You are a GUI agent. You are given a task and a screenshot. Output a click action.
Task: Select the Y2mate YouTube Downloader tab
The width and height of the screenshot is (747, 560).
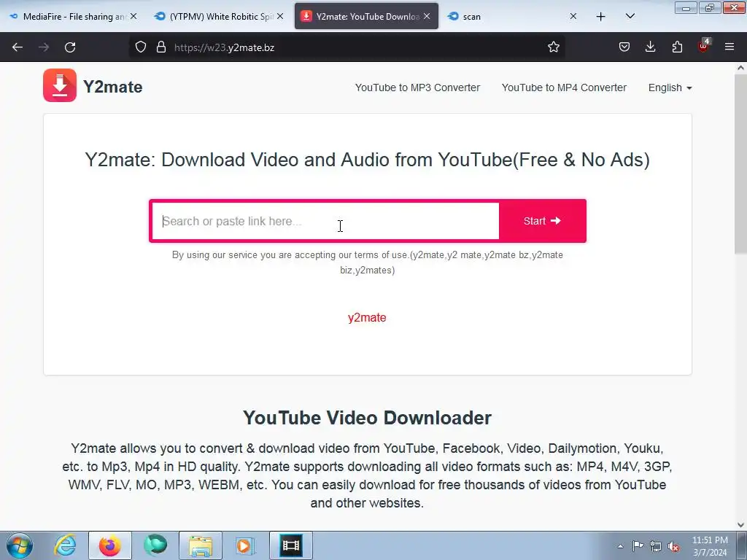pos(366,17)
